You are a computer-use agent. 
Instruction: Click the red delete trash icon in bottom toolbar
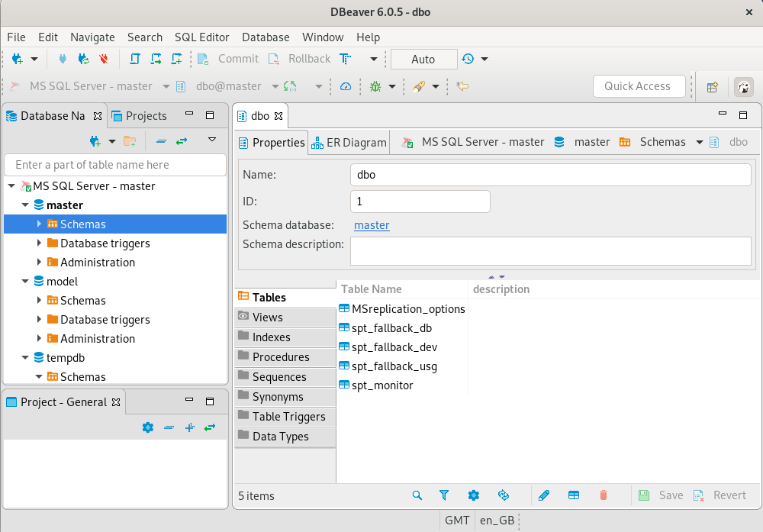tap(604, 495)
